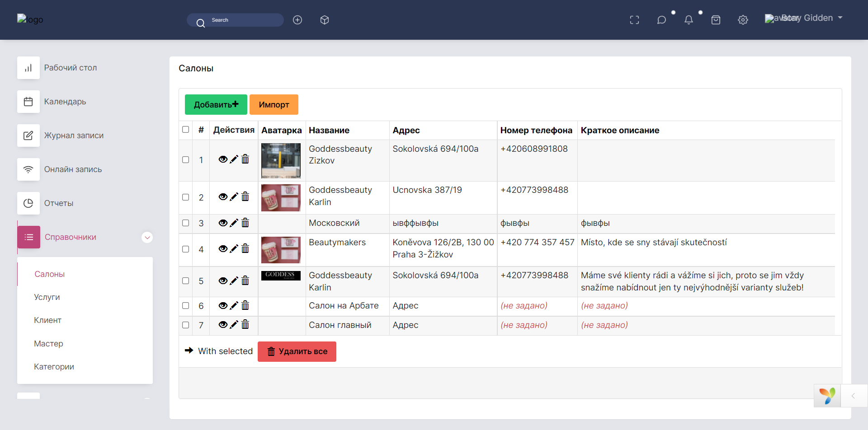Tick the select-all checkbox in table header
Screen dimensions: 868x430
click(185, 130)
